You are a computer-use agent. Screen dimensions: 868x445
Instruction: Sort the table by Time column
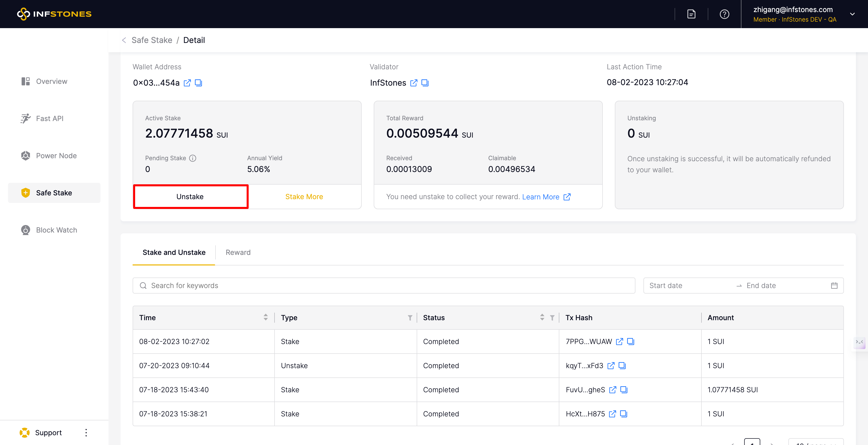coord(265,317)
